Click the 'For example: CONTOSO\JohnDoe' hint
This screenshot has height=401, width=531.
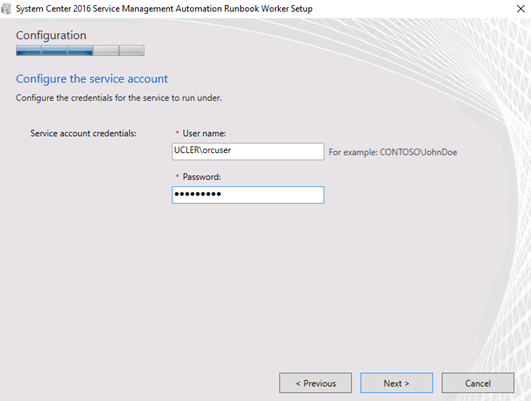[393, 152]
